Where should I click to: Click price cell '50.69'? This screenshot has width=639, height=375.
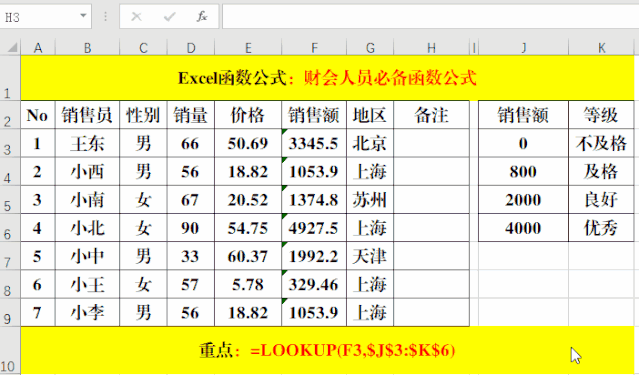(248, 143)
